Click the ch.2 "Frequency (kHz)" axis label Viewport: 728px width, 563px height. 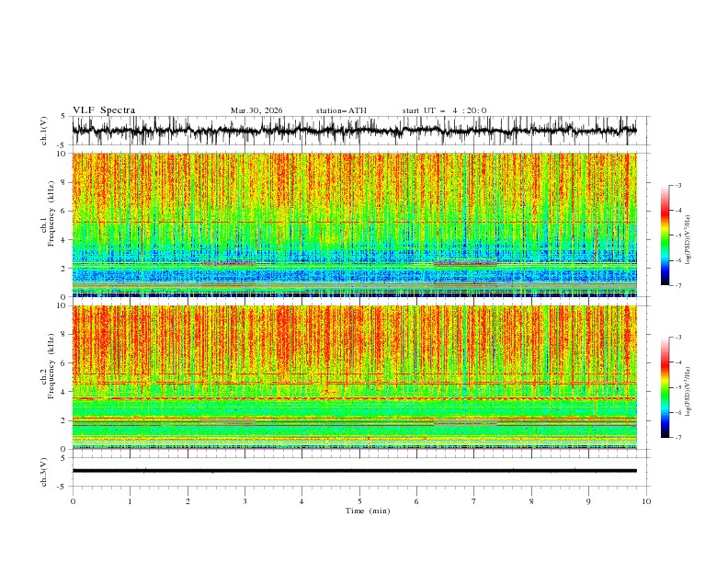click(x=51, y=366)
